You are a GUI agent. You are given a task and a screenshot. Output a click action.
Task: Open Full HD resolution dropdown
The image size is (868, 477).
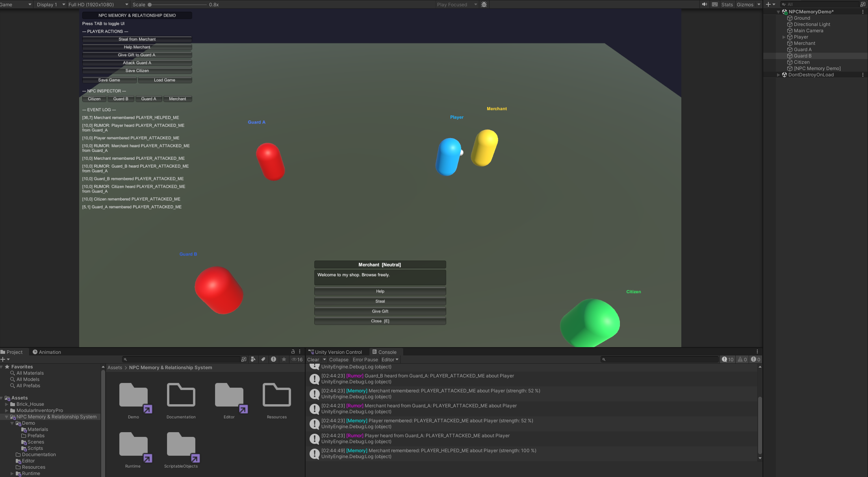[98, 4]
